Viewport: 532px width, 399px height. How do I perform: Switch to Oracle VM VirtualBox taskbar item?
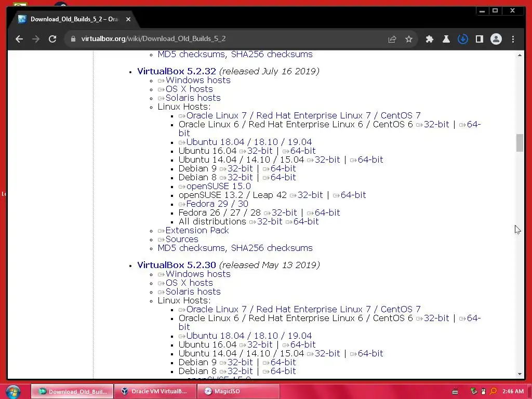pos(155,391)
